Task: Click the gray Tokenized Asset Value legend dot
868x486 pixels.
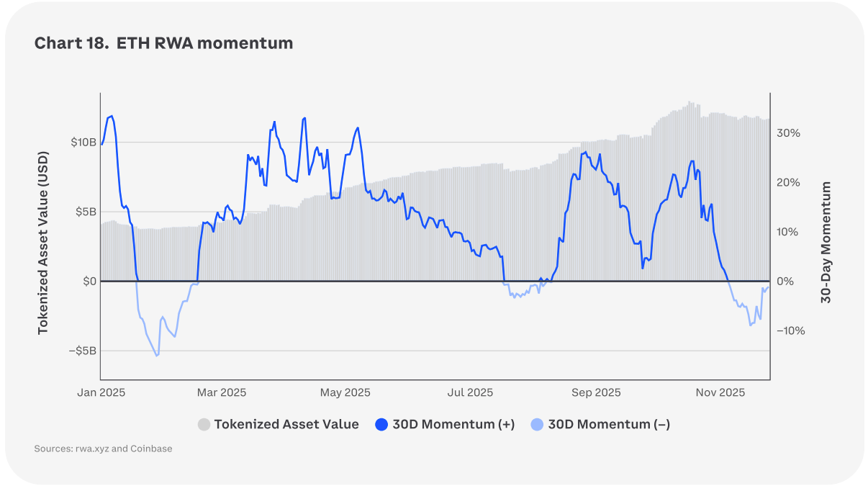Action: (204, 425)
